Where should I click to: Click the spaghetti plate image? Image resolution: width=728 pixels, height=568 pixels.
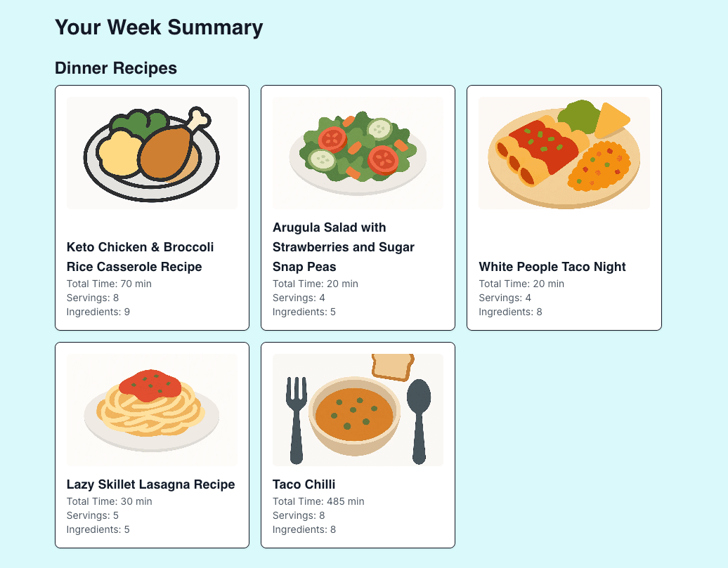click(x=152, y=409)
